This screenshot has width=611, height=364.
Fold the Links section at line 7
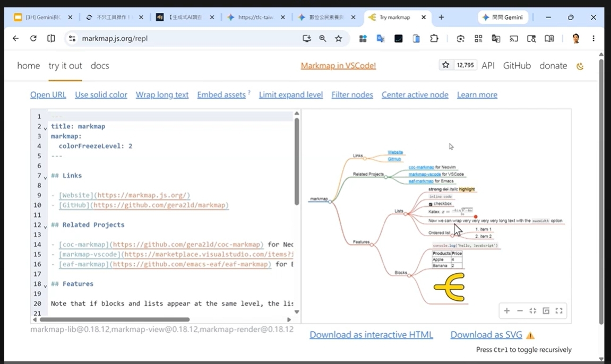[x=45, y=178]
